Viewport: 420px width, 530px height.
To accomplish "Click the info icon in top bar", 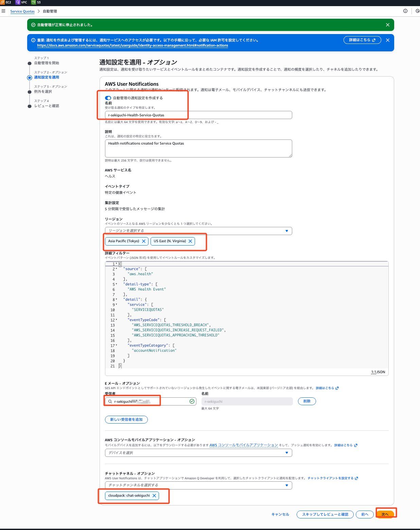I will pyautogui.click(x=405, y=11).
